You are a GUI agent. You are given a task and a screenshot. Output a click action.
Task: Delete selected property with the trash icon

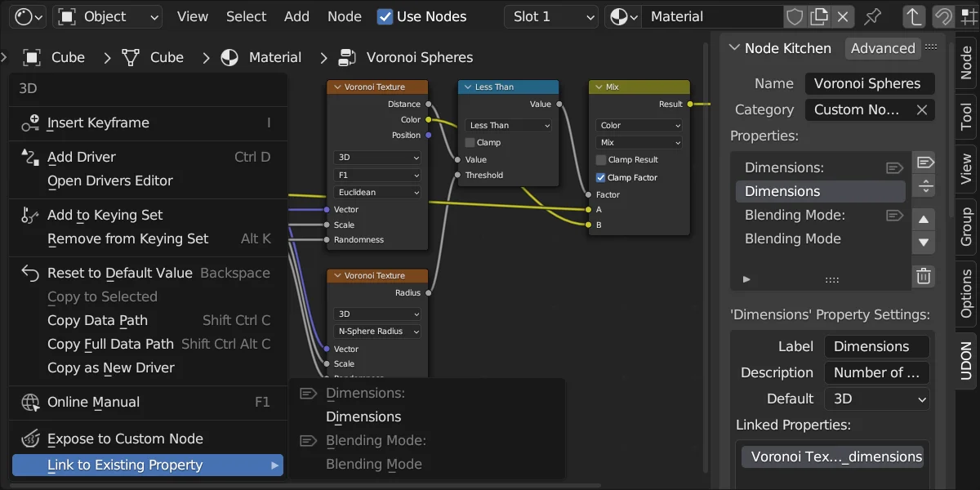coord(924,276)
